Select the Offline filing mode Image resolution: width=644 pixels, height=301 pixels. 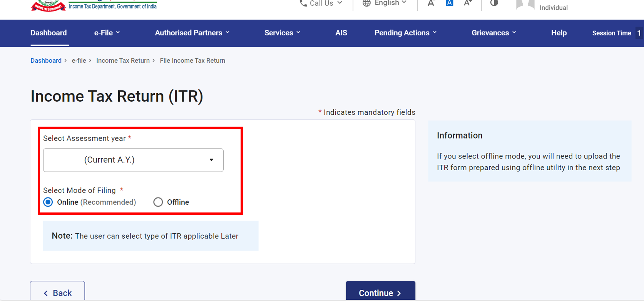158,202
